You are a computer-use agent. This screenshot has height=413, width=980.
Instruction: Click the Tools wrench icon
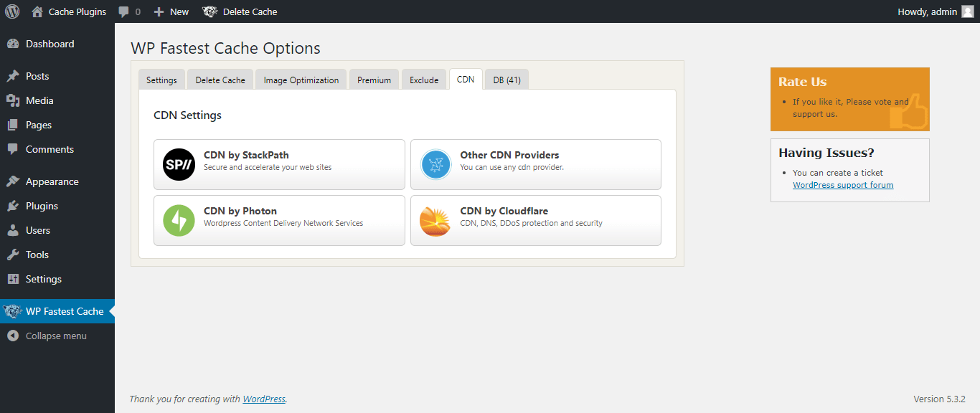tap(13, 255)
